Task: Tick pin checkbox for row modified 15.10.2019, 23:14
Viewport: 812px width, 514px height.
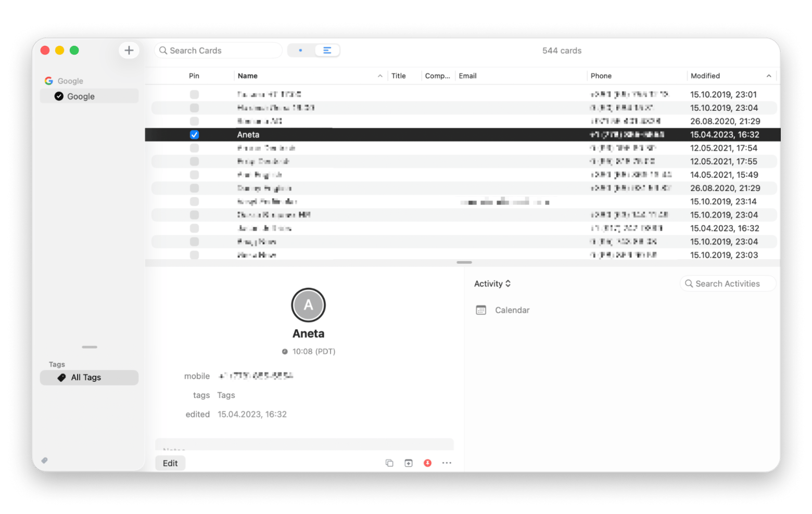Action: [194, 201]
